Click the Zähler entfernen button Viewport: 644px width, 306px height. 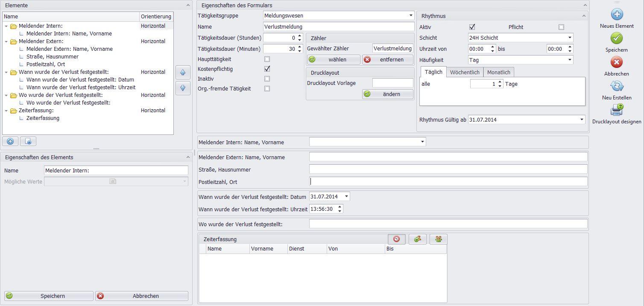pos(388,60)
